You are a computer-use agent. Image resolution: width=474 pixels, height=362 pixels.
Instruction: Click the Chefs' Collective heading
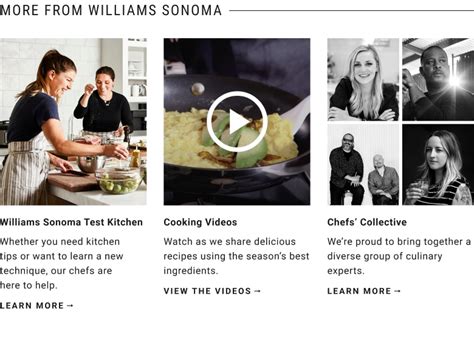click(367, 222)
